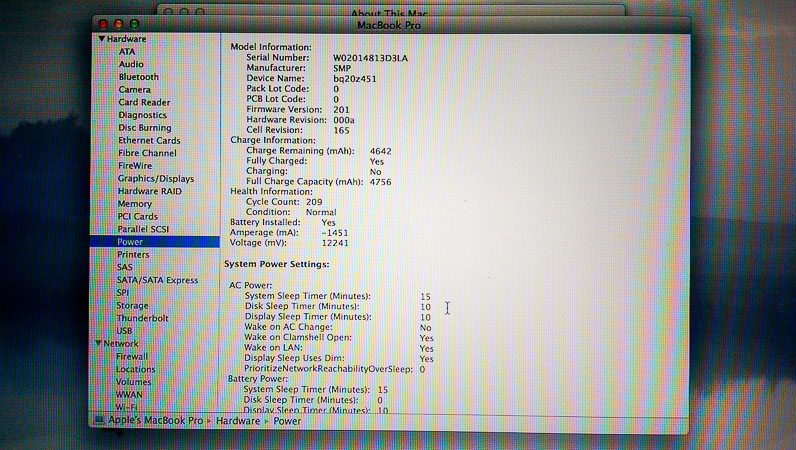Open the Memory section
Screen dimensions: 796x450
(135, 204)
